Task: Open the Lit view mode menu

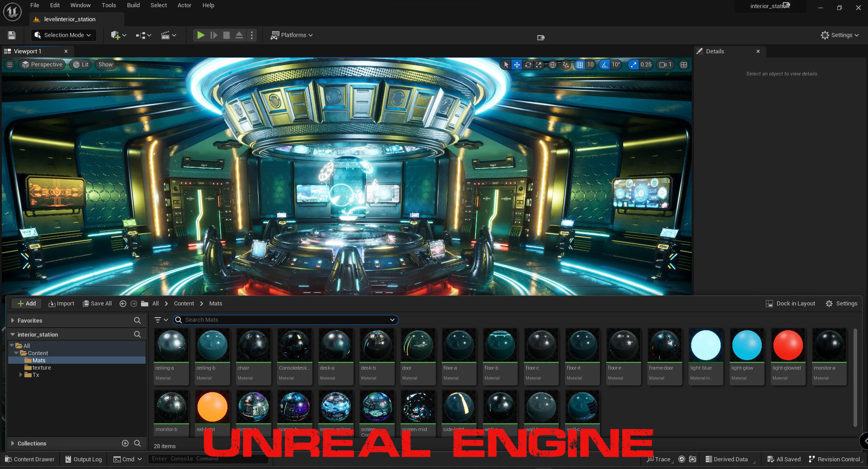Action: coord(81,65)
